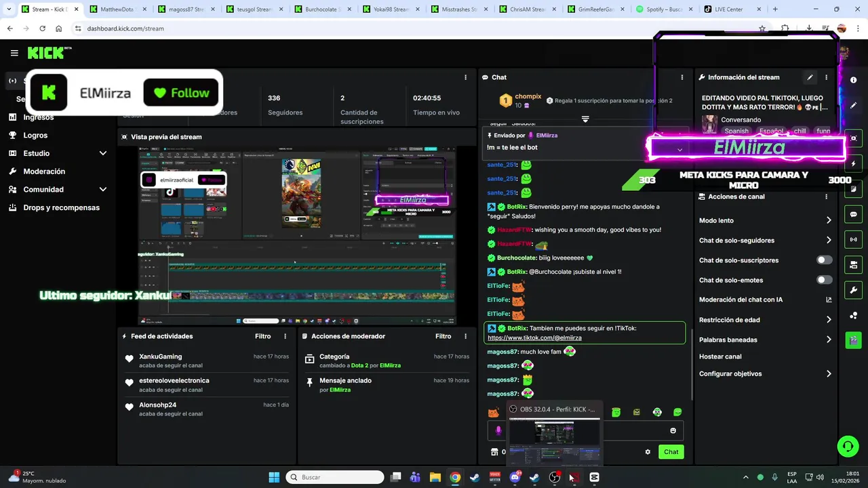Click the green Chat send button
This screenshot has height=488, width=868.
coord(671,452)
